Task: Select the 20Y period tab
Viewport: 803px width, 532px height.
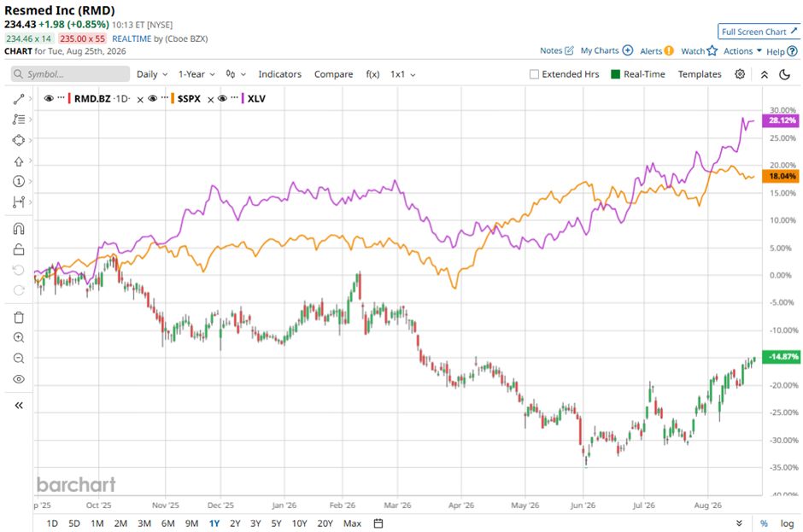Action: (x=325, y=523)
